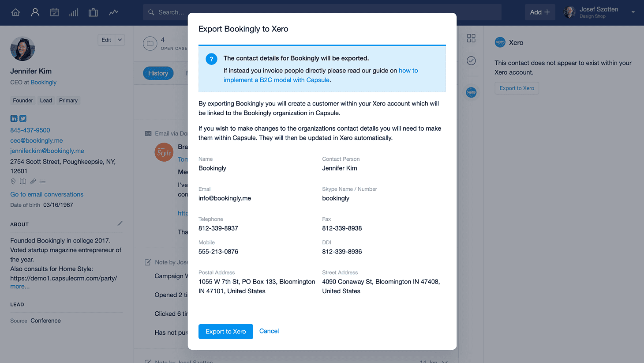Edit the About section pencil icon
The width and height of the screenshot is (644, 363).
point(120,223)
